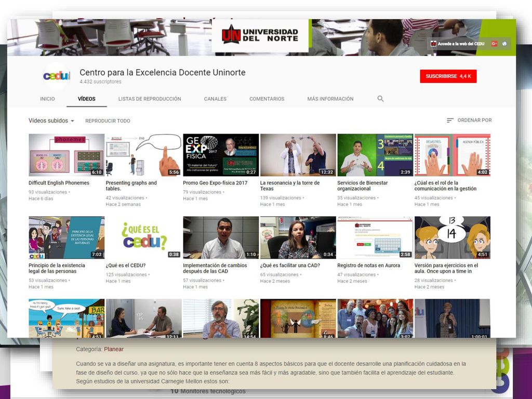The image size is (532, 399).
Task: Play the two people at desk thumbnail 12:11
Action: click(x=143, y=318)
